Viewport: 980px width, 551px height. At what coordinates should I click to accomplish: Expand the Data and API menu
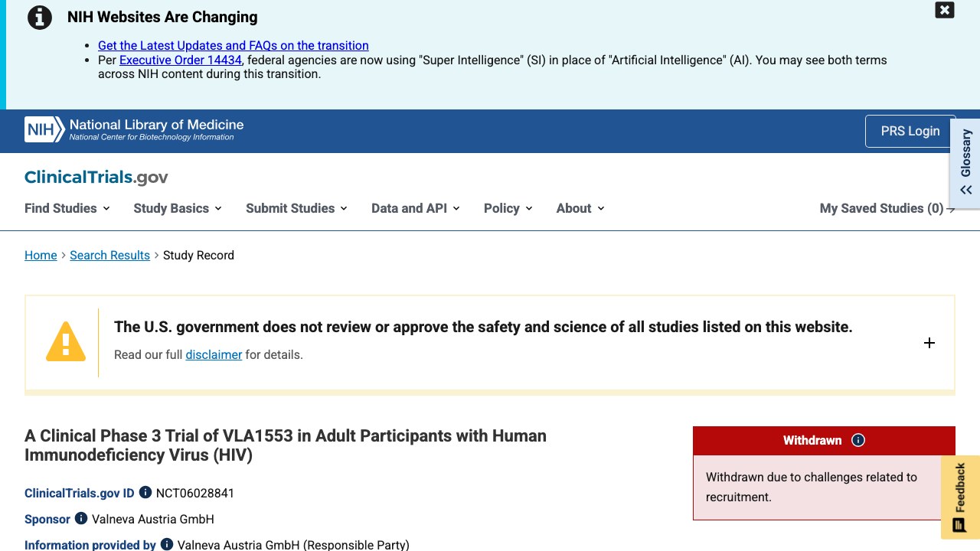415,208
